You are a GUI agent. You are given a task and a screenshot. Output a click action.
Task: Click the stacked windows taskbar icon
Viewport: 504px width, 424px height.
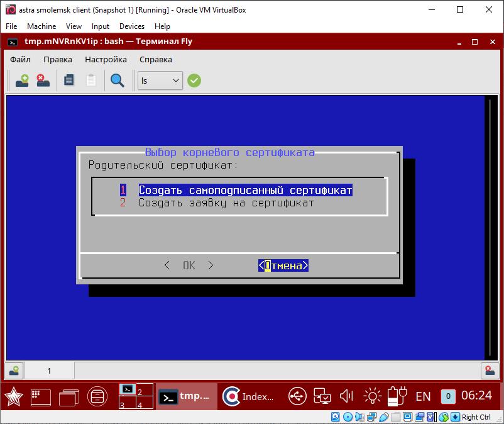click(x=69, y=397)
